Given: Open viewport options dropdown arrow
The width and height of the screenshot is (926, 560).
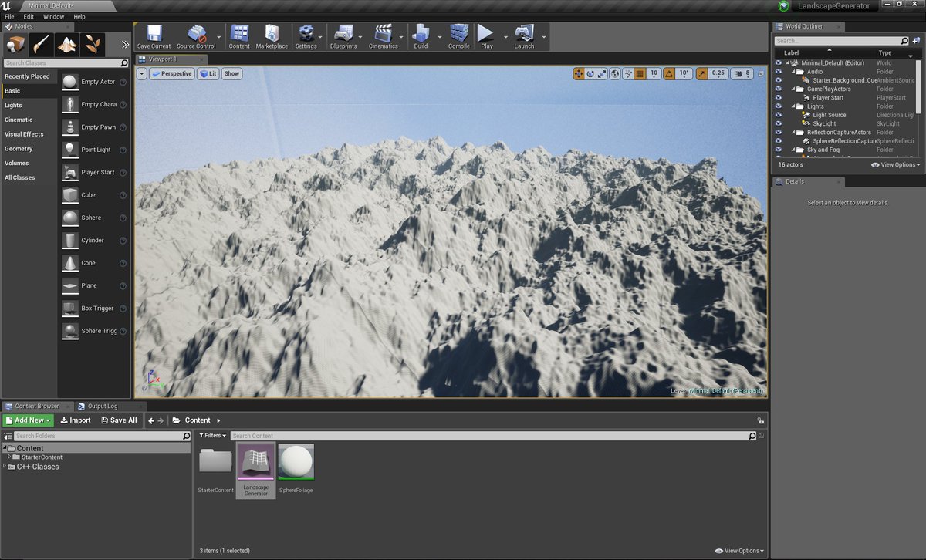Looking at the screenshot, I should tap(142, 73).
